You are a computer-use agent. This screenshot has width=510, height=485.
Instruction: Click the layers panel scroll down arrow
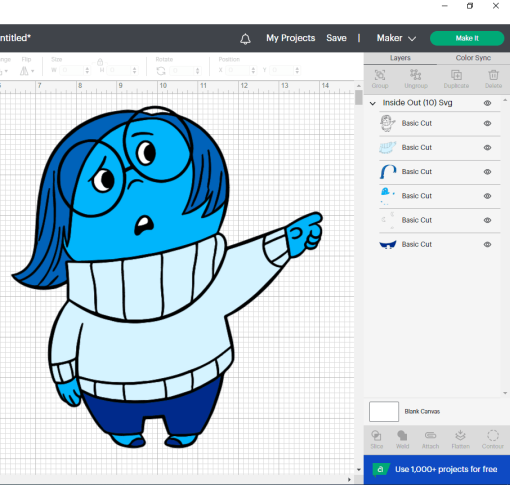pos(505,393)
